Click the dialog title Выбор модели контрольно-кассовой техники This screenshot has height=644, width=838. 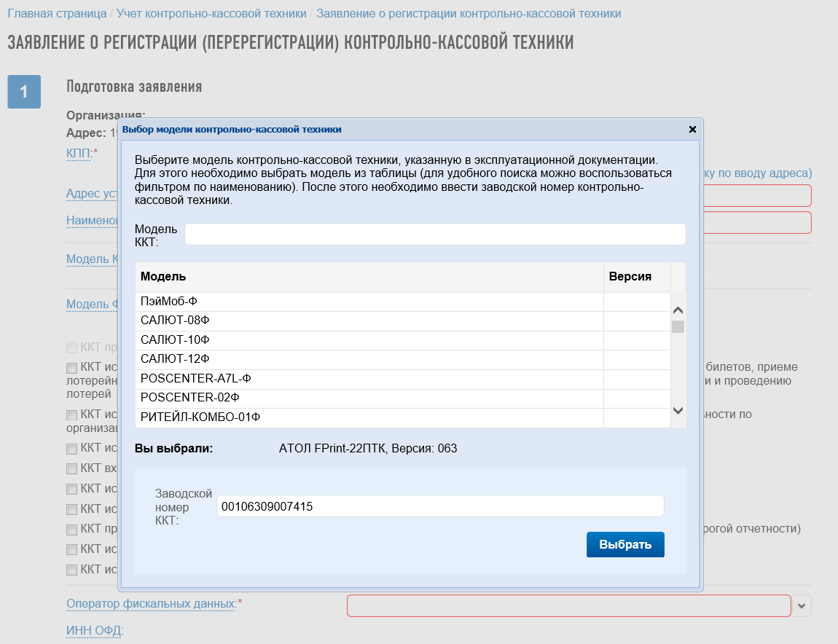[232, 130]
